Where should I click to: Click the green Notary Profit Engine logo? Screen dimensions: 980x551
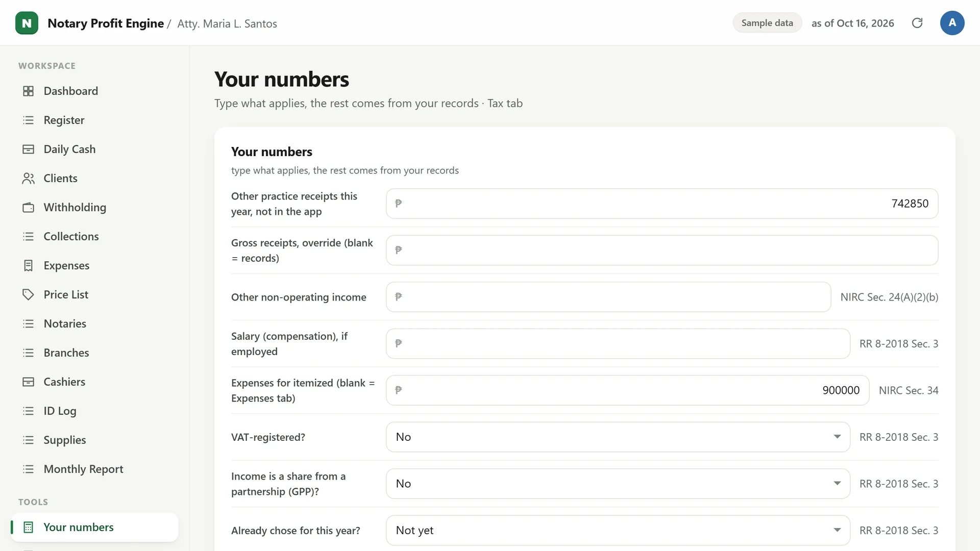click(x=27, y=23)
